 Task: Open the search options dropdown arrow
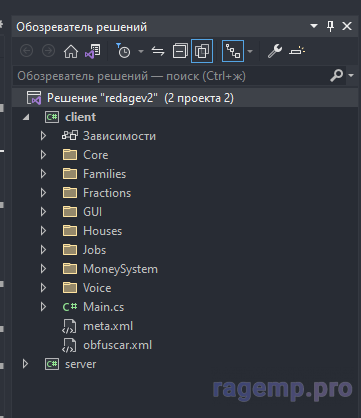coord(351,76)
